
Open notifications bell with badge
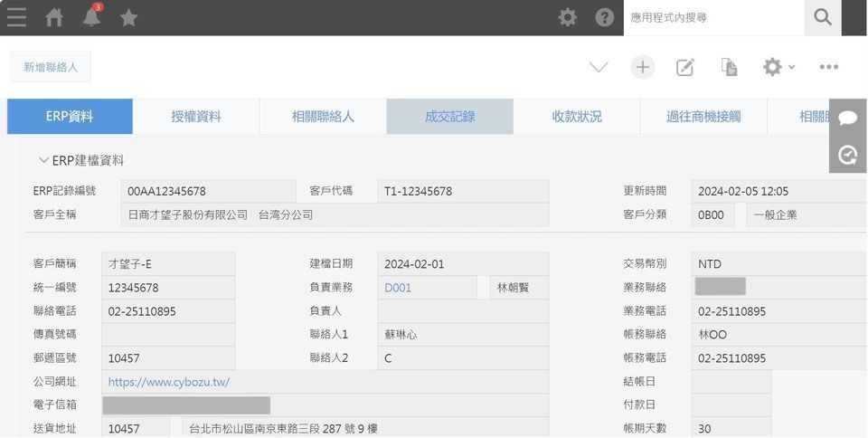92,16
